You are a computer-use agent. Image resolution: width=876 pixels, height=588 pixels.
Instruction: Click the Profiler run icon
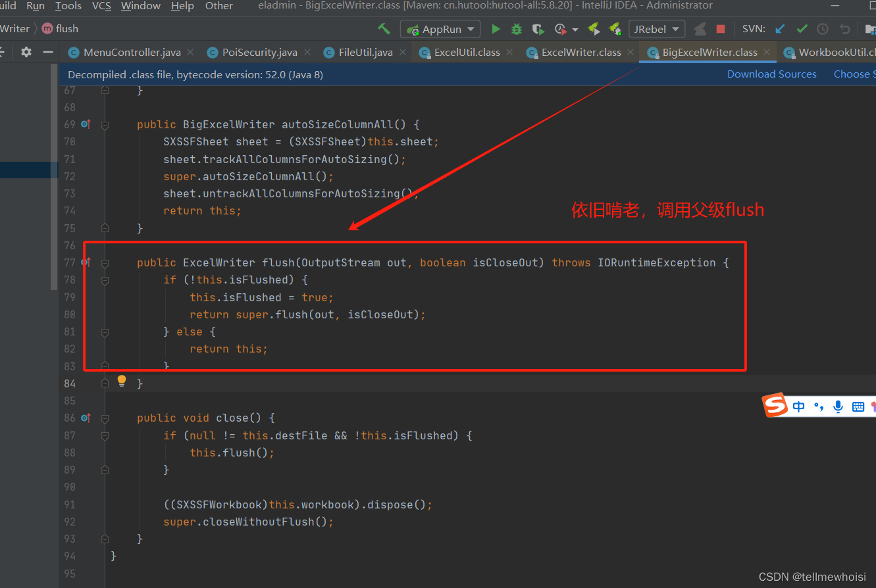tap(560, 29)
